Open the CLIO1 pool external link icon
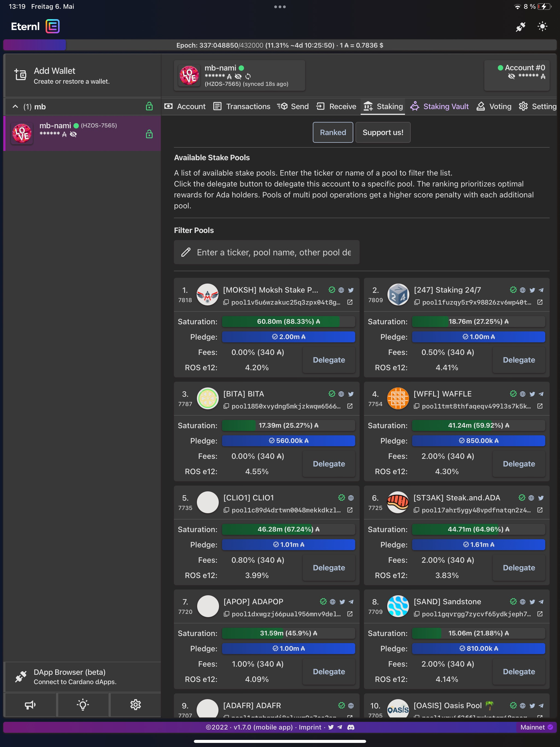 point(350,510)
